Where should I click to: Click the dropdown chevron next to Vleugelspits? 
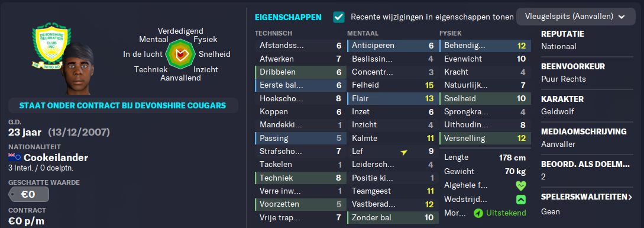621,17
